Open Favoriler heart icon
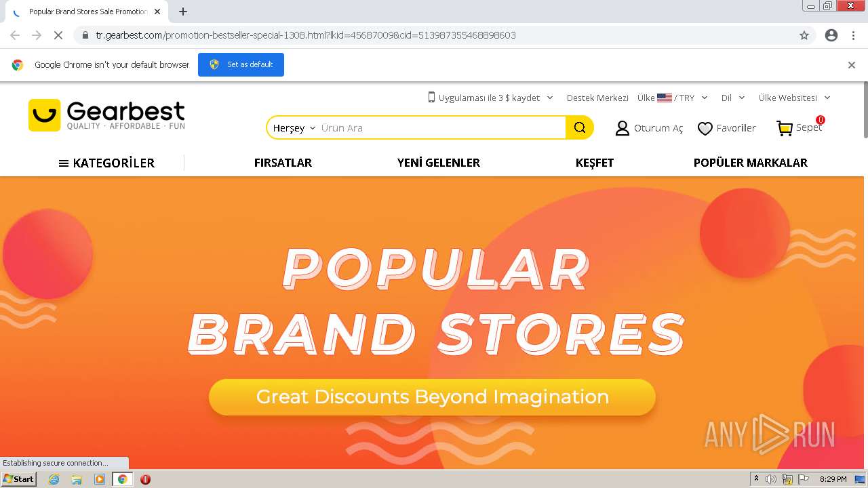Image resolution: width=868 pixels, height=488 pixels. 705,128
